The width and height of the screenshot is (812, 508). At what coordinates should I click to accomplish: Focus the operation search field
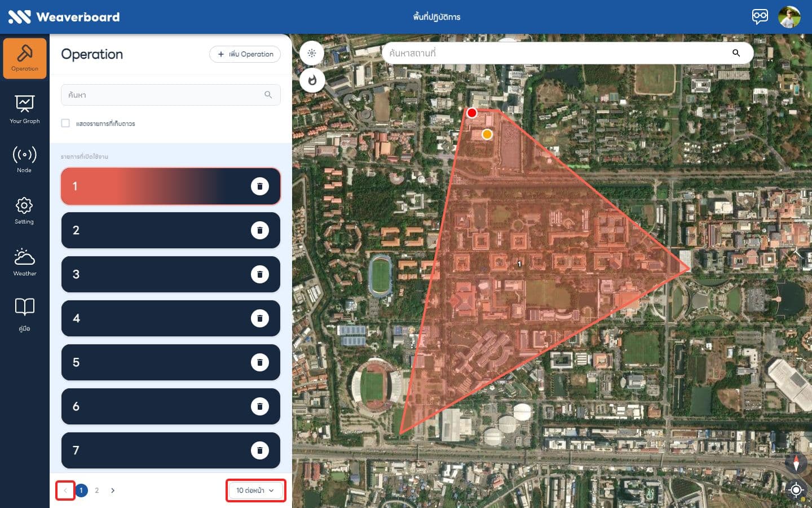pyautogui.click(x=171, y=95)
